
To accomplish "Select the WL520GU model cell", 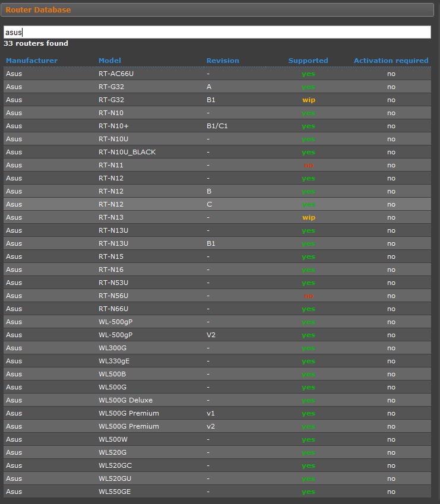I will tap(115, 478).
